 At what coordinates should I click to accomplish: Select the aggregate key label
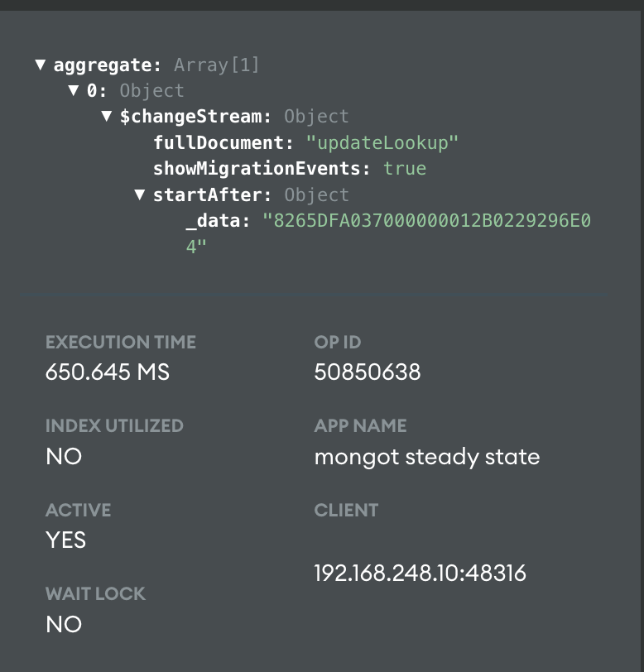[x=105, y=65]
